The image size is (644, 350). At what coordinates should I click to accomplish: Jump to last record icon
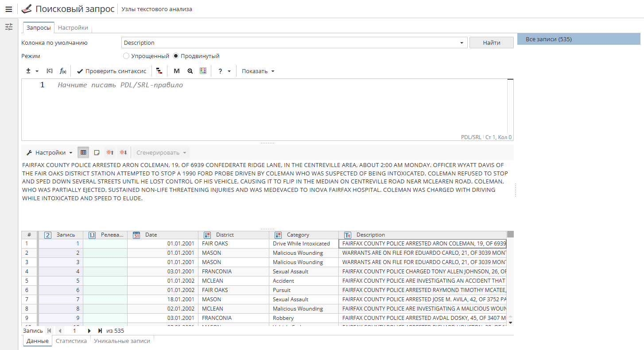[x=100, y=331]
